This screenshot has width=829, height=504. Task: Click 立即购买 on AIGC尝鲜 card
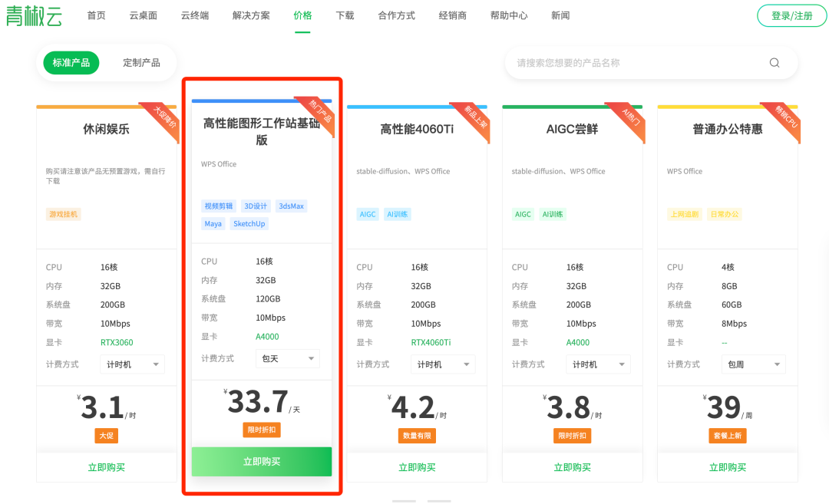[x=572, y=467]
